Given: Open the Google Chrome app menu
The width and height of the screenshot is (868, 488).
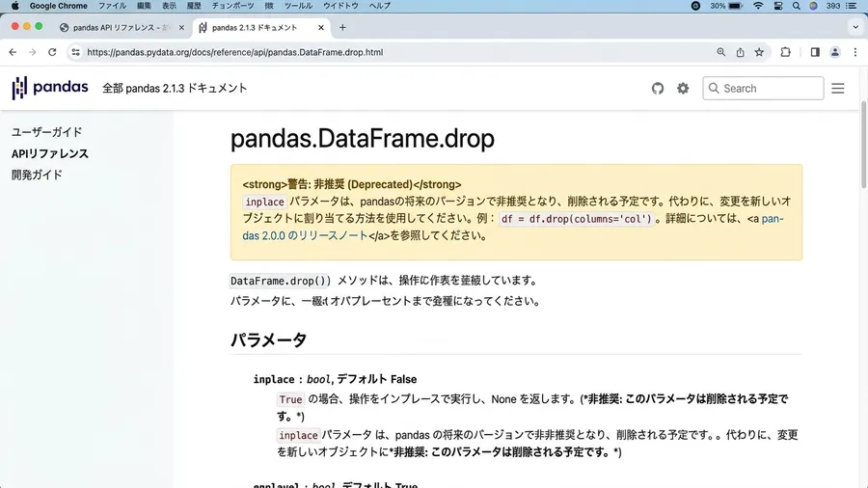Looking at the screenshot, I should click(58, 6).
